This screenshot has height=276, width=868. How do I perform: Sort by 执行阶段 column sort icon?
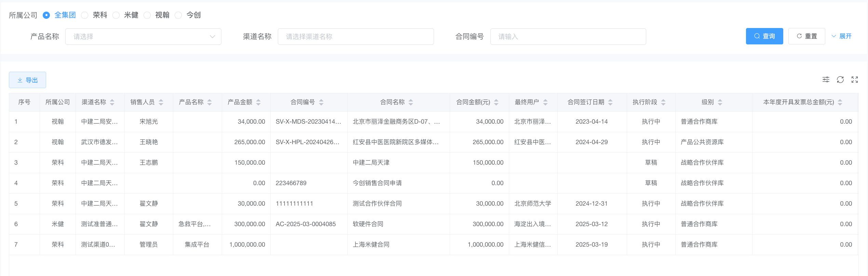[663, 102]
